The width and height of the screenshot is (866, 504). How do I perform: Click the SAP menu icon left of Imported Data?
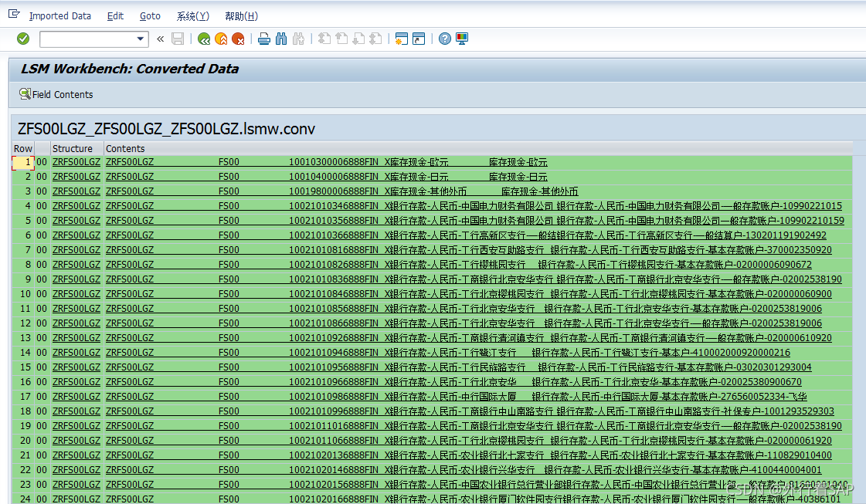[x=14, y=14]
